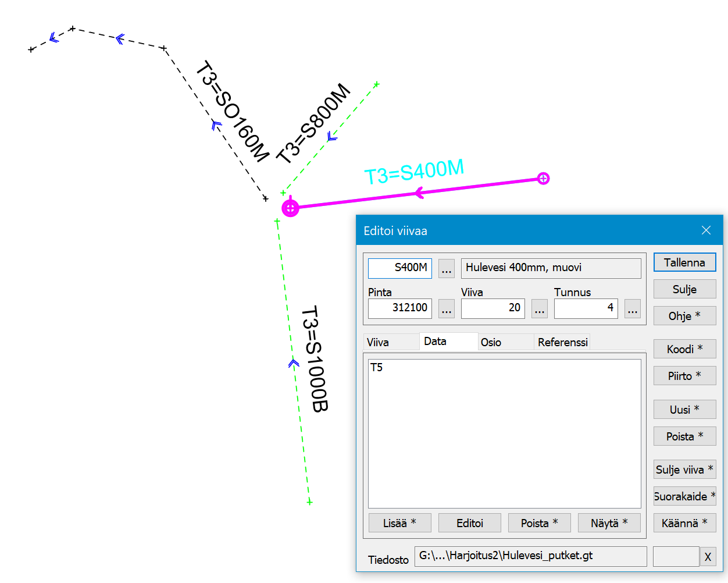
Task: Click the Tallenna save button
Action: 684,262
